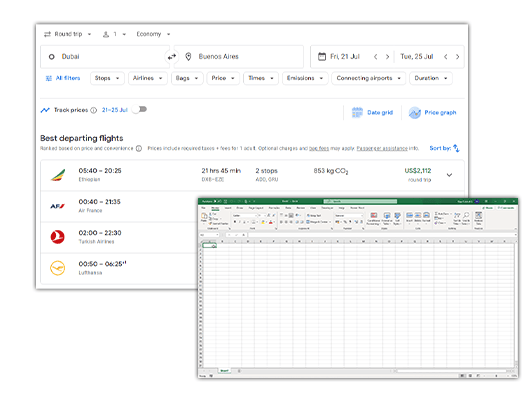Click the Excel zoom slider
Image resolution: width=528 pixels, height=395 pixels.
pyautogui.click(x=496, y=375)
